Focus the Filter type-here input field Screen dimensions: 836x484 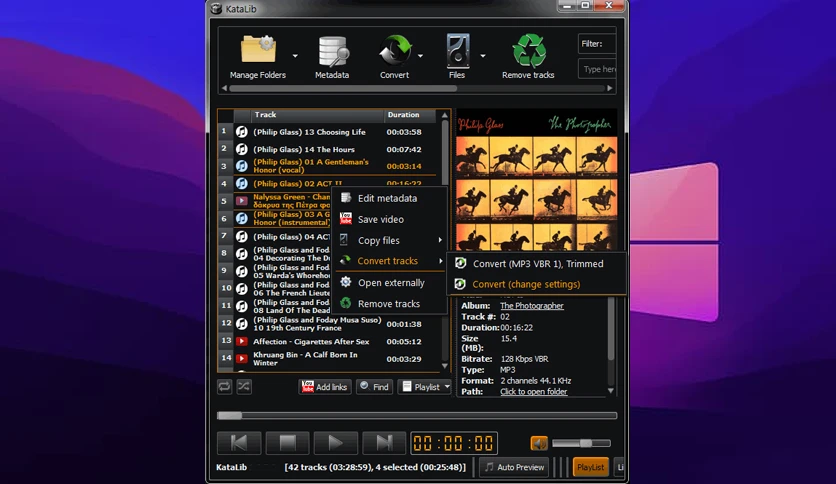click(598, 69)
